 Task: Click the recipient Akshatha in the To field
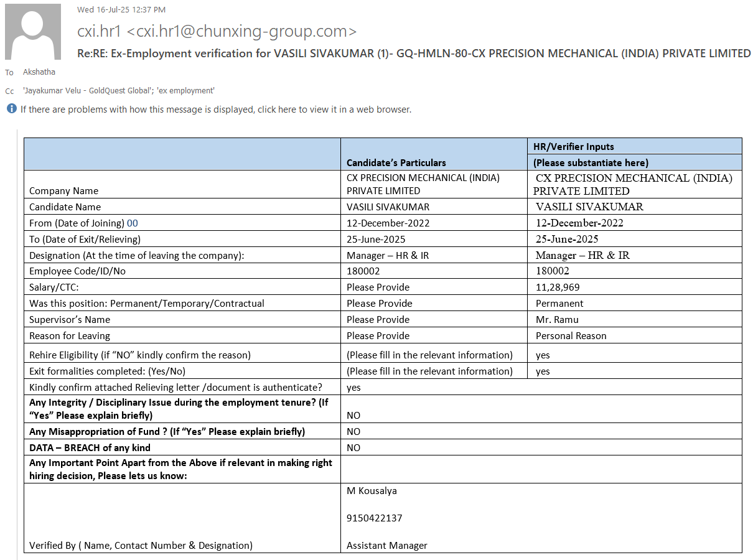click(39, 72)
